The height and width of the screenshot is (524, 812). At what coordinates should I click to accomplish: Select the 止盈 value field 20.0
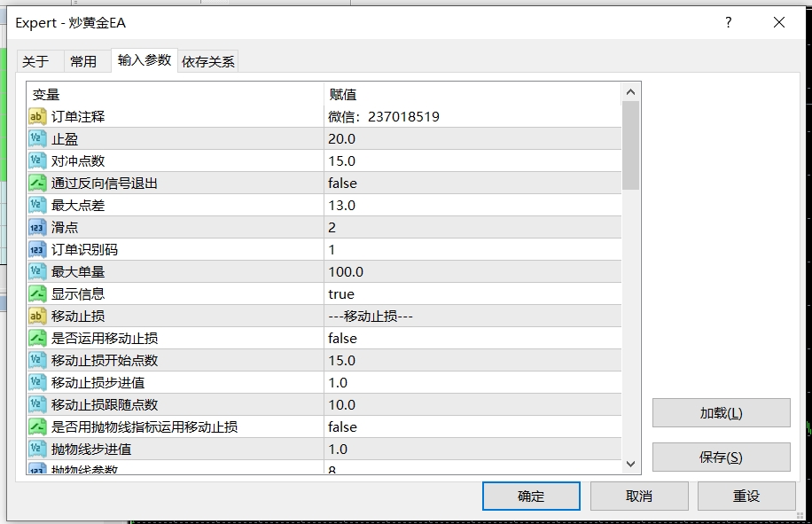click(x=342, y=138)
